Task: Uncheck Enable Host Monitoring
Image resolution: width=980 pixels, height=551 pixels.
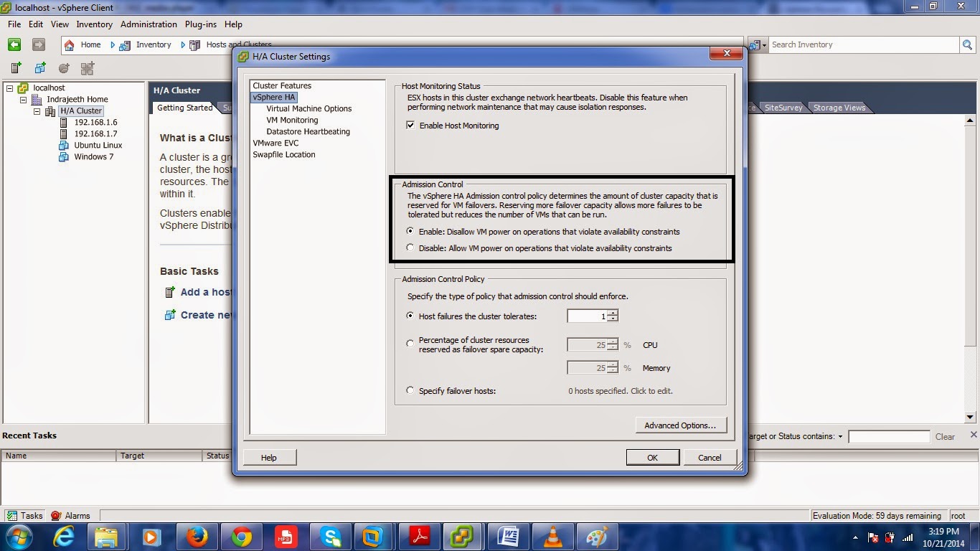Action: click(411, 124)
